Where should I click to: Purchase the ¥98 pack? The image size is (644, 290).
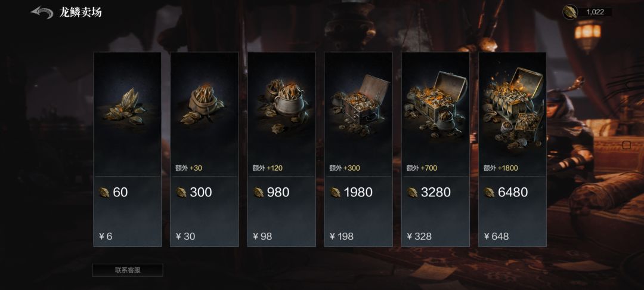281,236
